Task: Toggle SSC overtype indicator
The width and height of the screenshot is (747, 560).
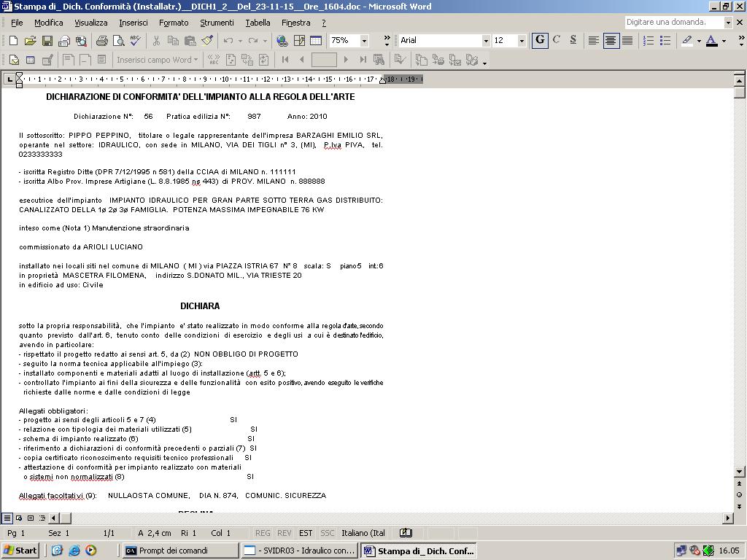Action: 328,533
